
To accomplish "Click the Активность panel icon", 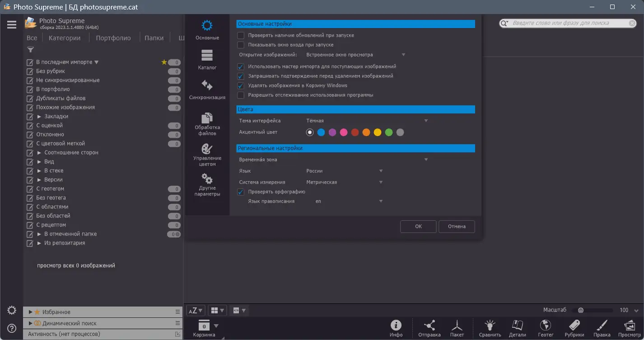I will pyautogui.click(x=177, y=334).
